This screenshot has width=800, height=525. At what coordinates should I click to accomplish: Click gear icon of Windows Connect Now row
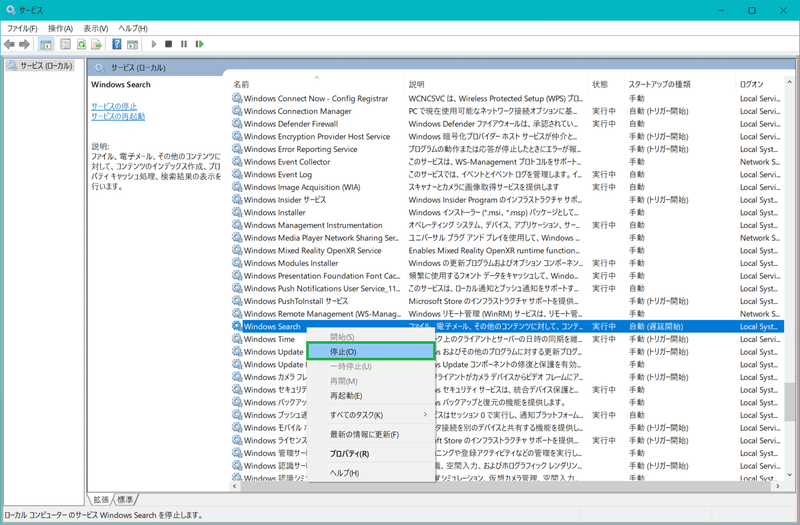[x=237, y=98]
